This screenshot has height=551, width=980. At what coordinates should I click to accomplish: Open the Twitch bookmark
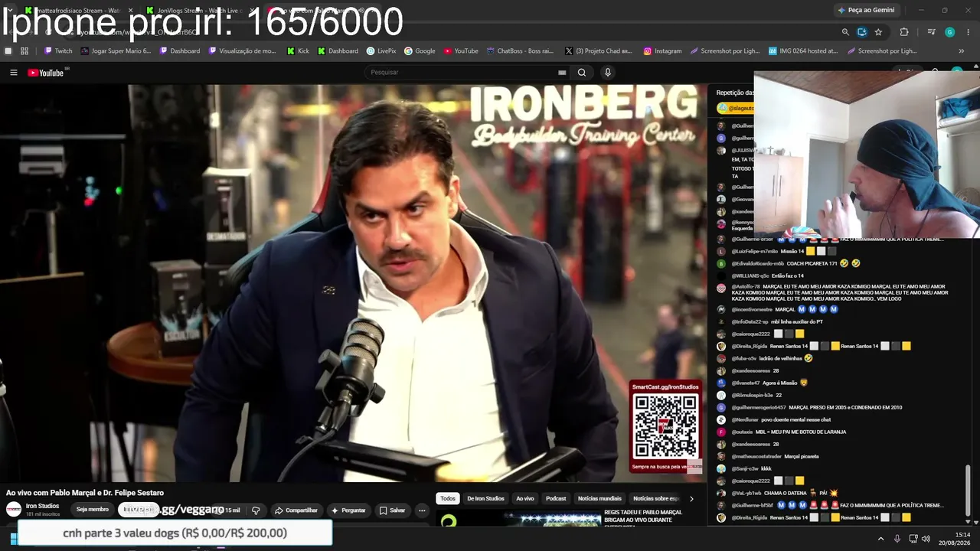58,51
